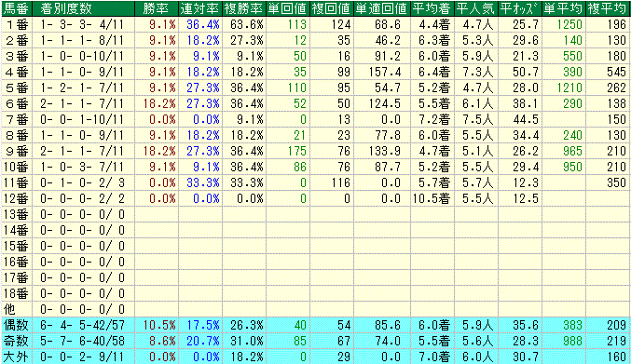Select the 奇数 summary row label
This screenshot has width=631, height=364.
click(17, 341)
